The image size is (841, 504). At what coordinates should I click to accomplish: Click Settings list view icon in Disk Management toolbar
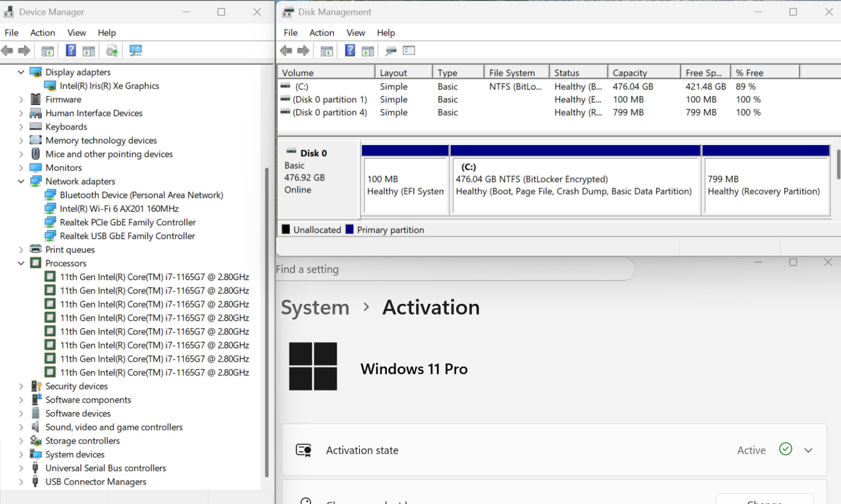[x=409, y=50]
